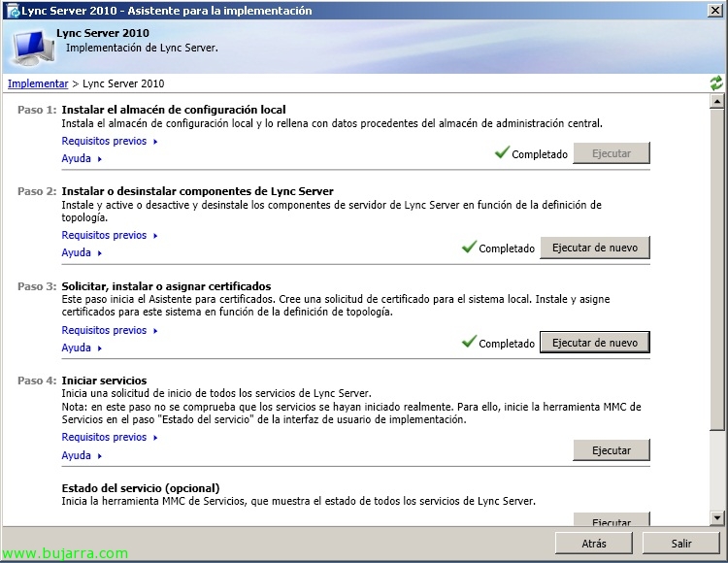Expand Requisitos previos under Paso 1

[x=109, y=141]
